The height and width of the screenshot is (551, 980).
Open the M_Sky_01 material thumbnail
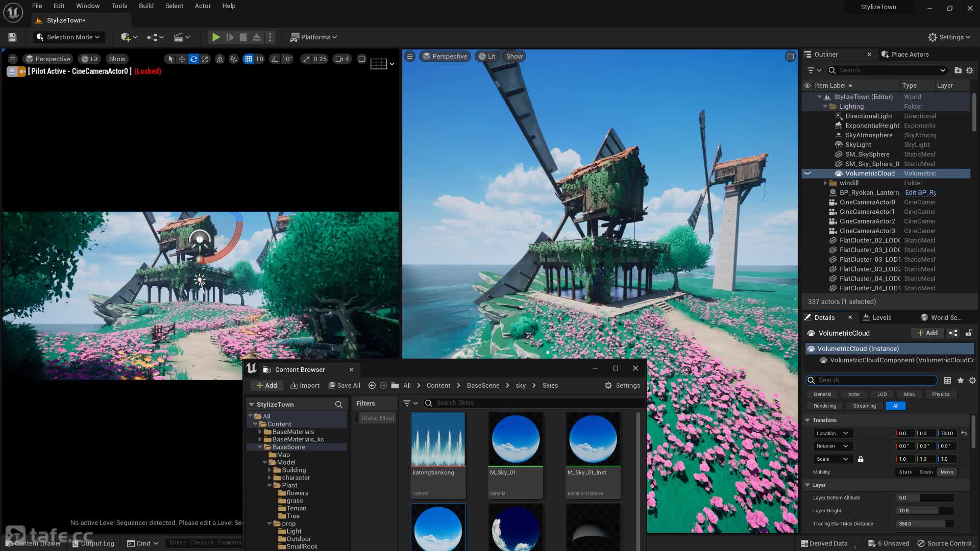click(516, 439)
